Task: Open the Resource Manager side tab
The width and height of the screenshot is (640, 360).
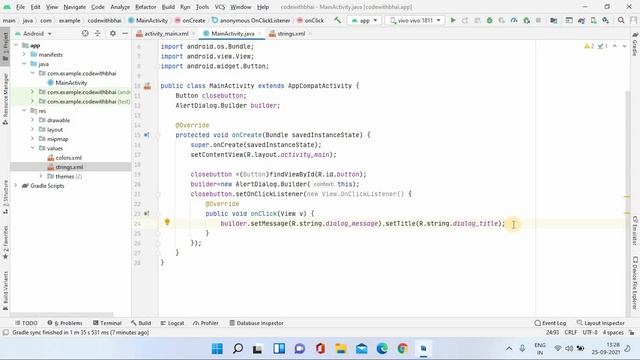Action: click(x=5, y=99)
